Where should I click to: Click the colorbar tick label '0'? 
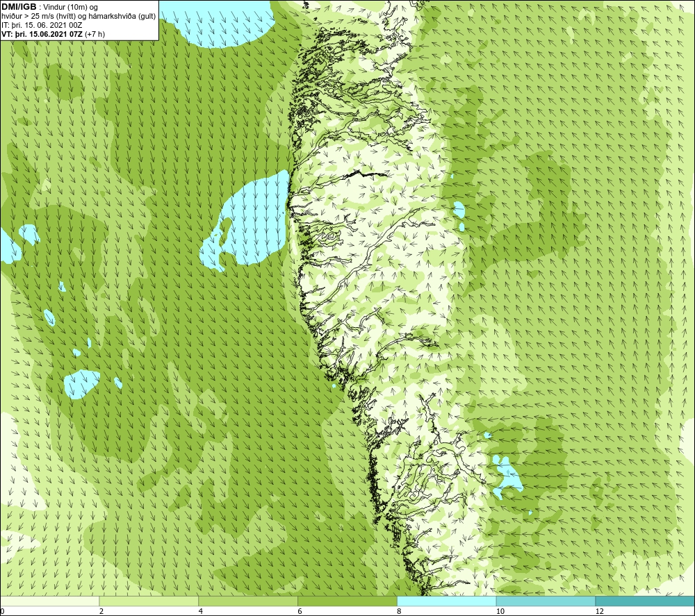(x=2, y=611)
